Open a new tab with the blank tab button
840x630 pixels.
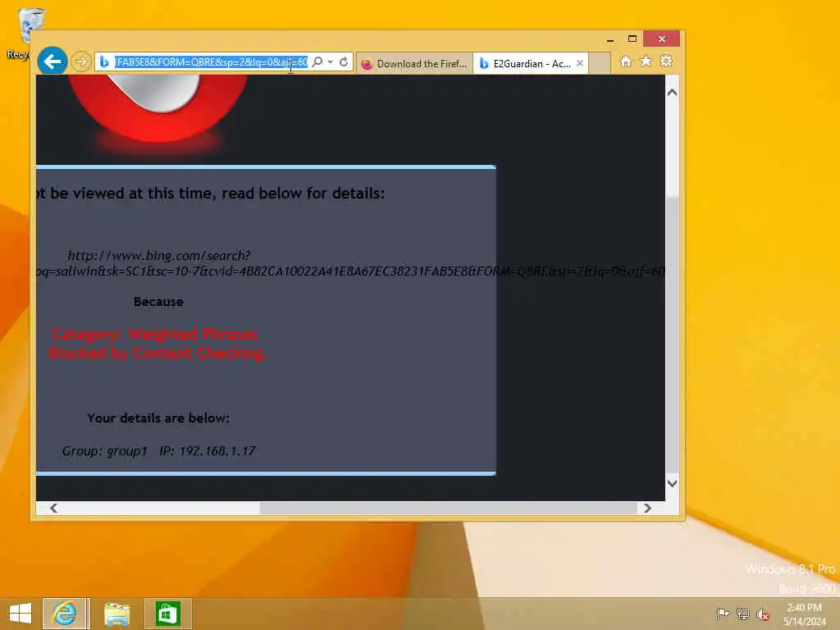(600, 63)
